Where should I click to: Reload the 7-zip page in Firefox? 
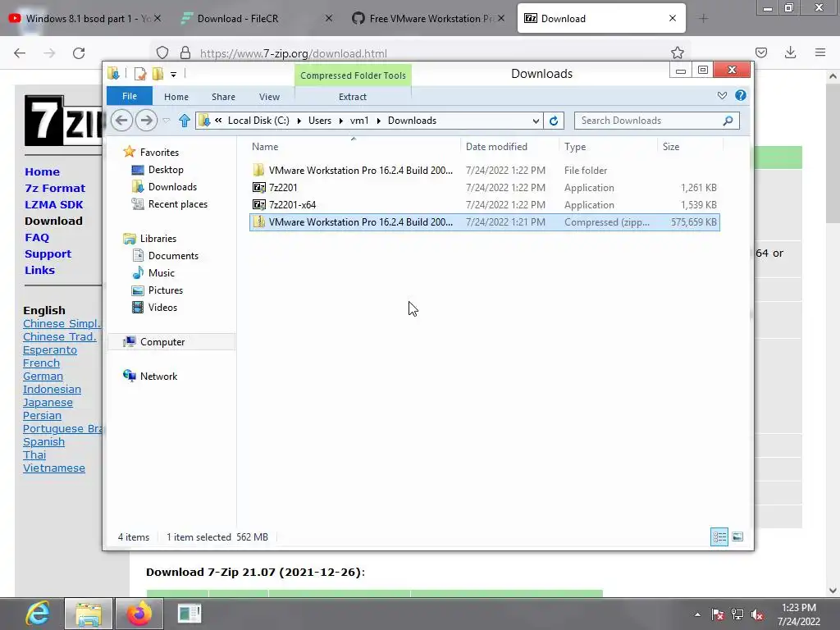tap(79, 53)
